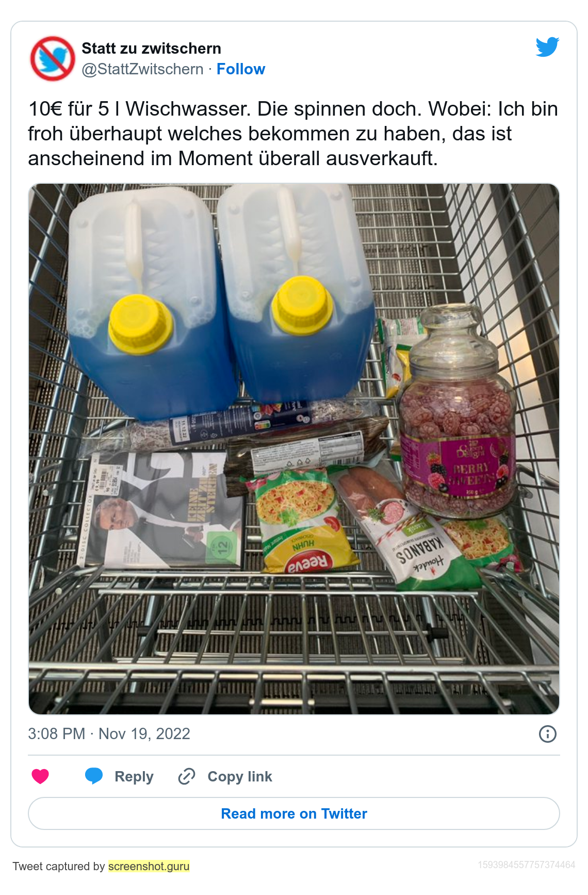Click the Twitter bird logo icon
This screenshot has width=588, height=895.
pos(547,47)
